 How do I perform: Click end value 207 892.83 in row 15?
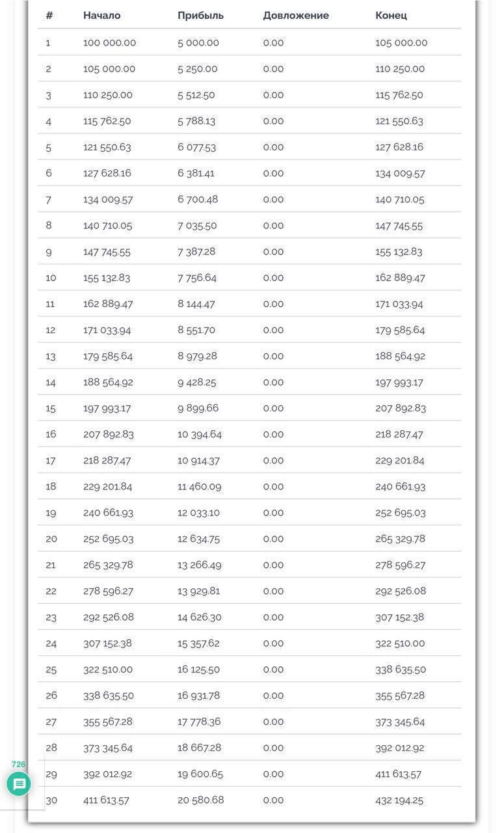[401, 408]
